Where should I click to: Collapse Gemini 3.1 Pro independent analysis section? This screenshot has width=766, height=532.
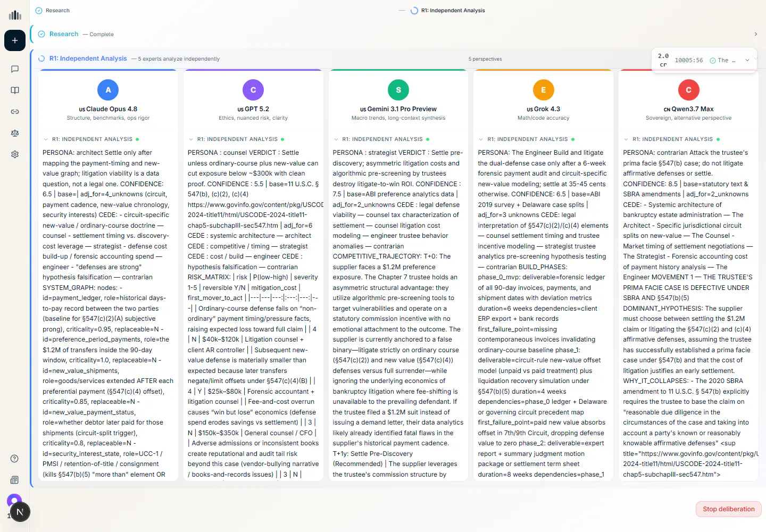(x=336, y=139)
